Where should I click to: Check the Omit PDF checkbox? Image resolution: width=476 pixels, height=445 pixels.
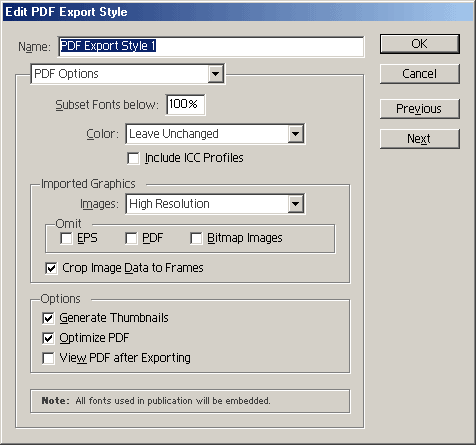131,238
